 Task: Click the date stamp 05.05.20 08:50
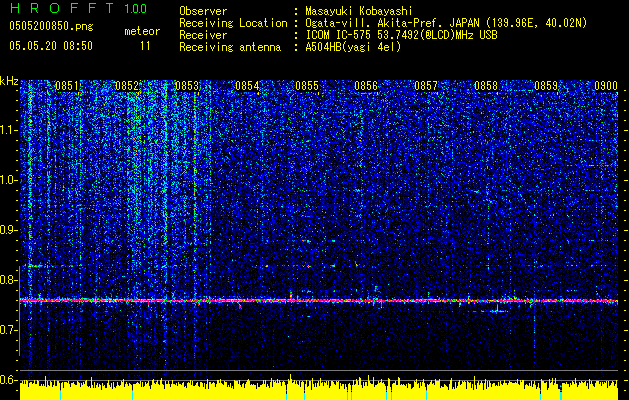tap(51, 46)
